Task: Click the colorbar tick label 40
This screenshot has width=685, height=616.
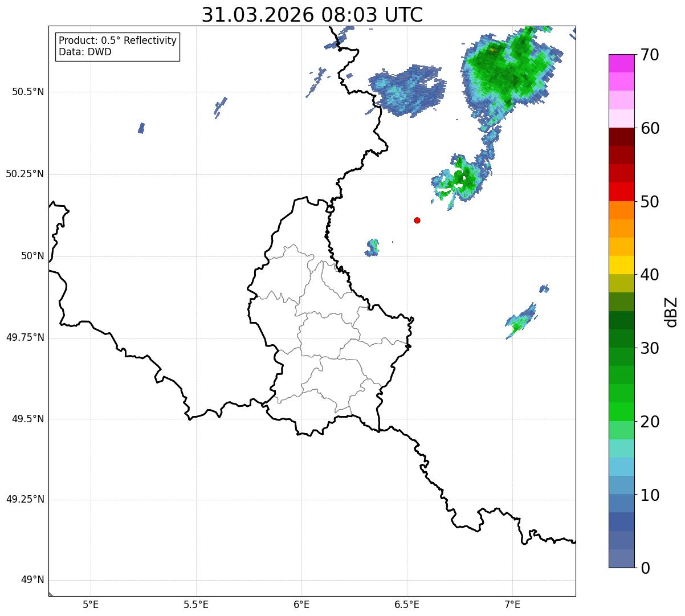Action: pos(650,275)
